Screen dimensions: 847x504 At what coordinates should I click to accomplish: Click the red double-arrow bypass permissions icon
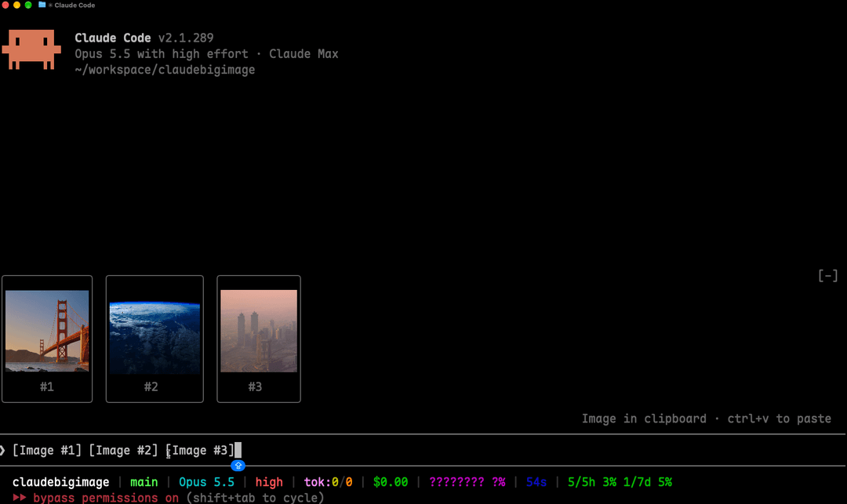[19, 497]
